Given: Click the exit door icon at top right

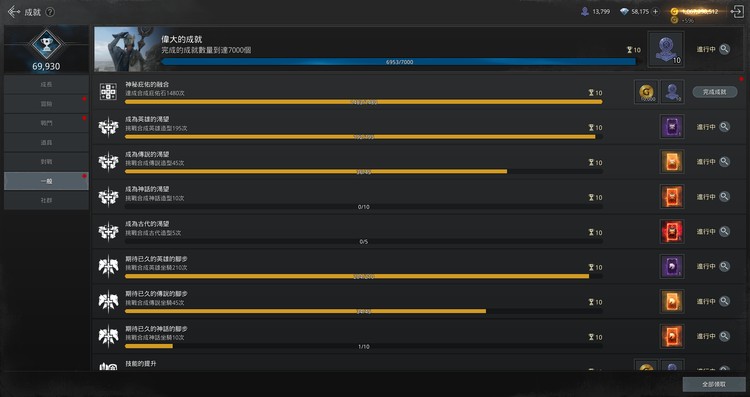Looking at the screenshot, I should [738, 12].
